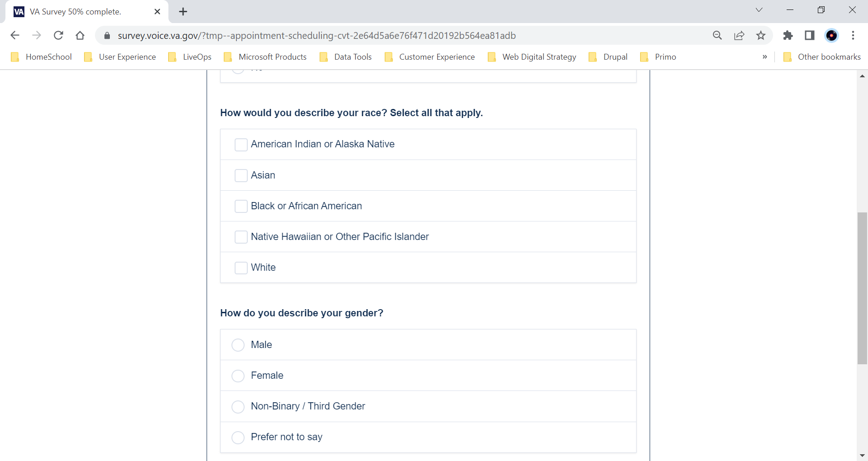
Task: Tick the White checkbox
Action: (x=241, y=268)
